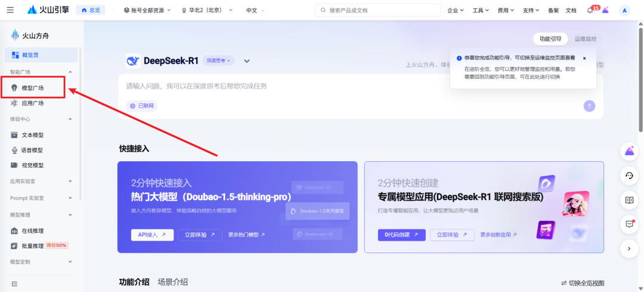This screenshot has width=644, height=292.
Task: Open 模型广场 in the sidebar
Action: click(x=33, y=88)
